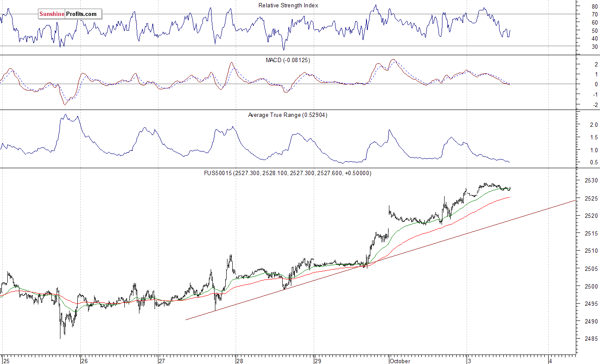Image resolution: width=600 pixels, height=364 pixels.
Task: Click the 2525 price axis value
Action: point(591,198)
